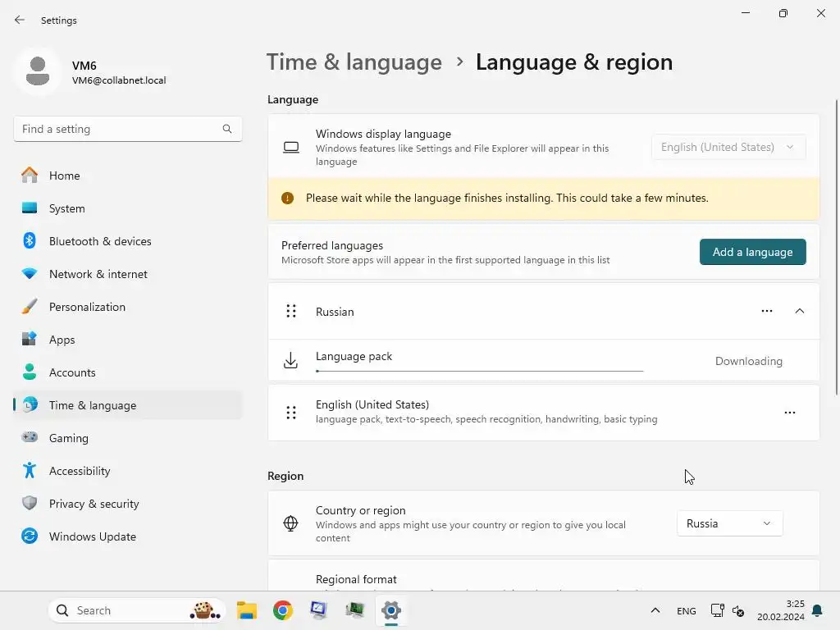Screen dimensions: 840x630
Task: Go to Privacy & security
Action: point(127,504)
